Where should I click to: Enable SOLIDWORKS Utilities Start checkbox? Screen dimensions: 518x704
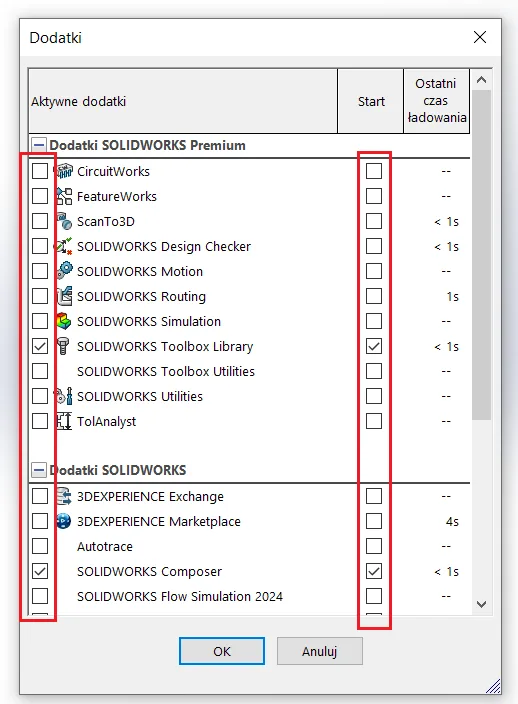(374, 396)
